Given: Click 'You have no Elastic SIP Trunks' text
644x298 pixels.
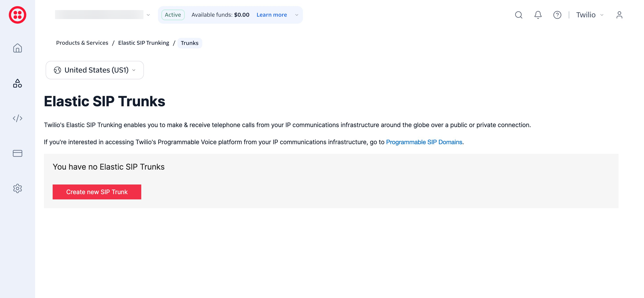Looking at the screenshot, I should [x=109, y=167].
